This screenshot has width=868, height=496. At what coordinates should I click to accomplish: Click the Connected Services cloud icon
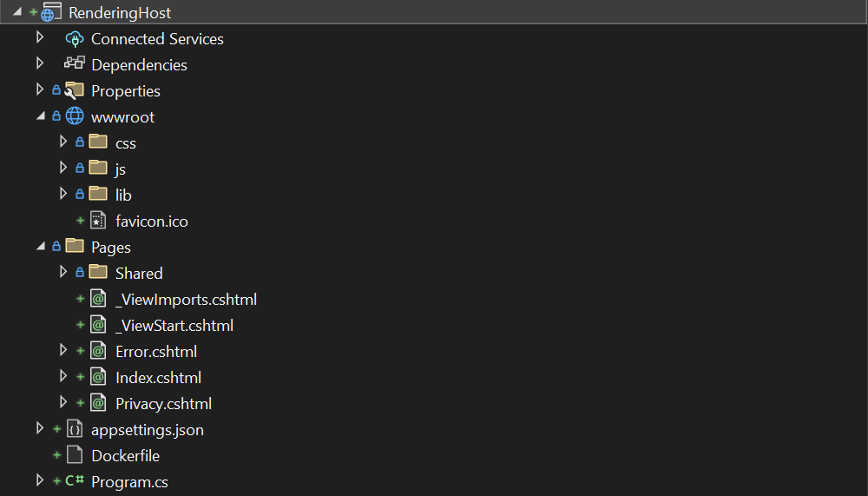tap(75, 39)
